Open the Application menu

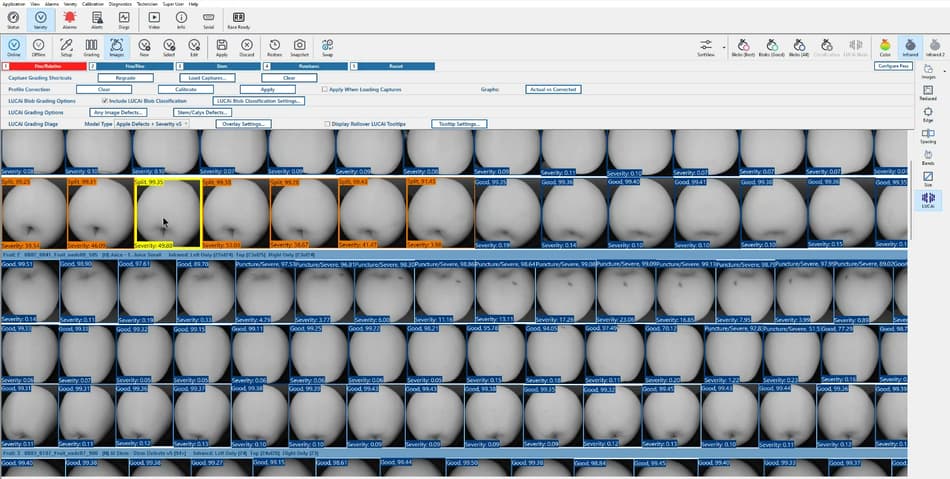[14, 4]
